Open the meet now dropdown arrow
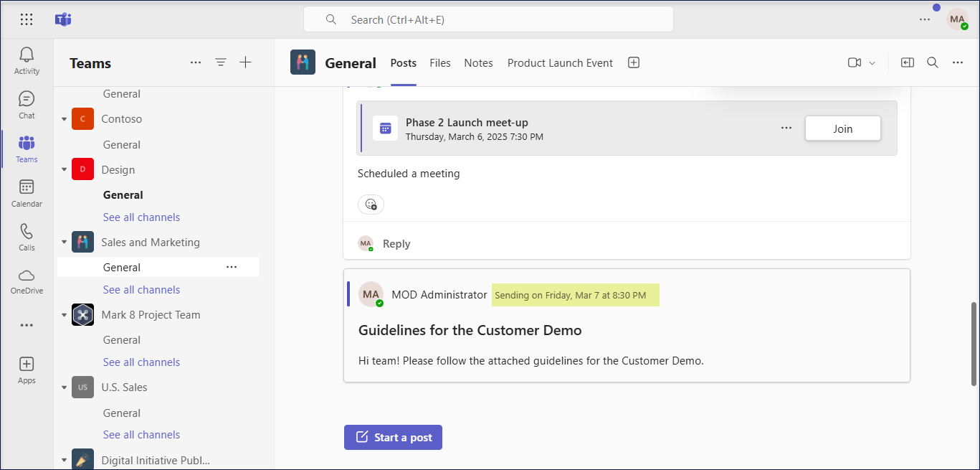 [x=872, y=63]
